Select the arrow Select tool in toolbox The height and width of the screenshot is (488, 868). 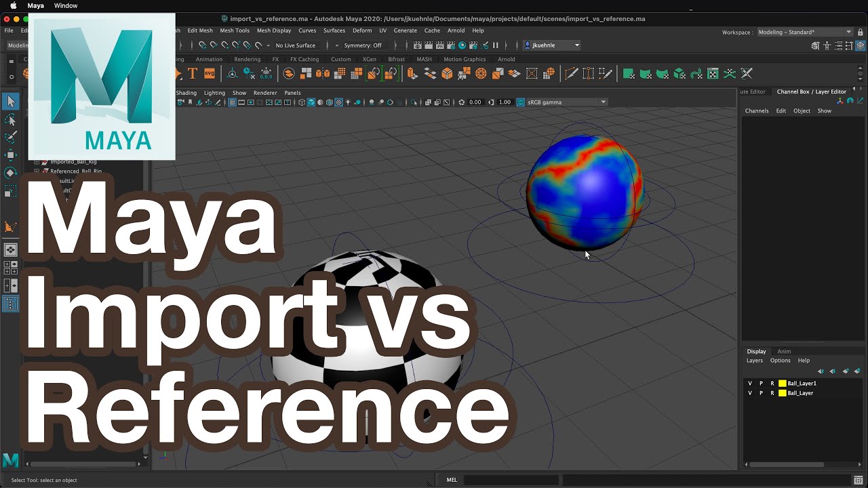pyautogui.click(x=11, y=102)
